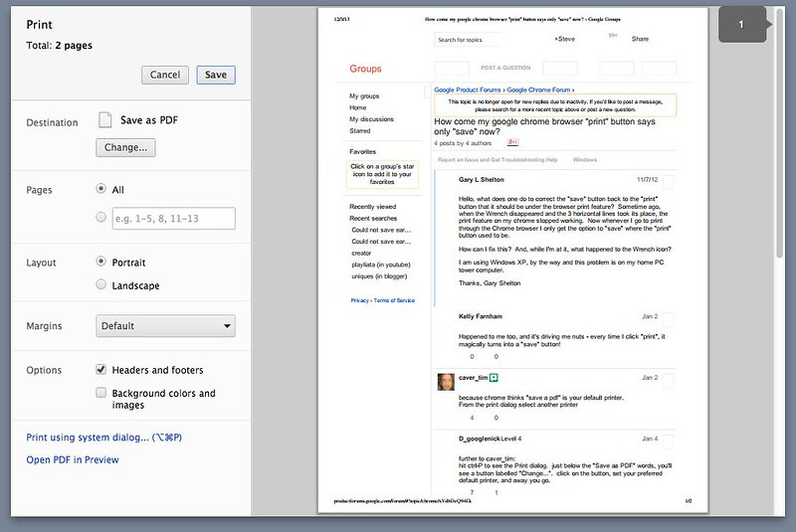
Task: Click the Google Product Forums breadcrumb in preview
Action: pyautogui.click(x=467, y=89)
